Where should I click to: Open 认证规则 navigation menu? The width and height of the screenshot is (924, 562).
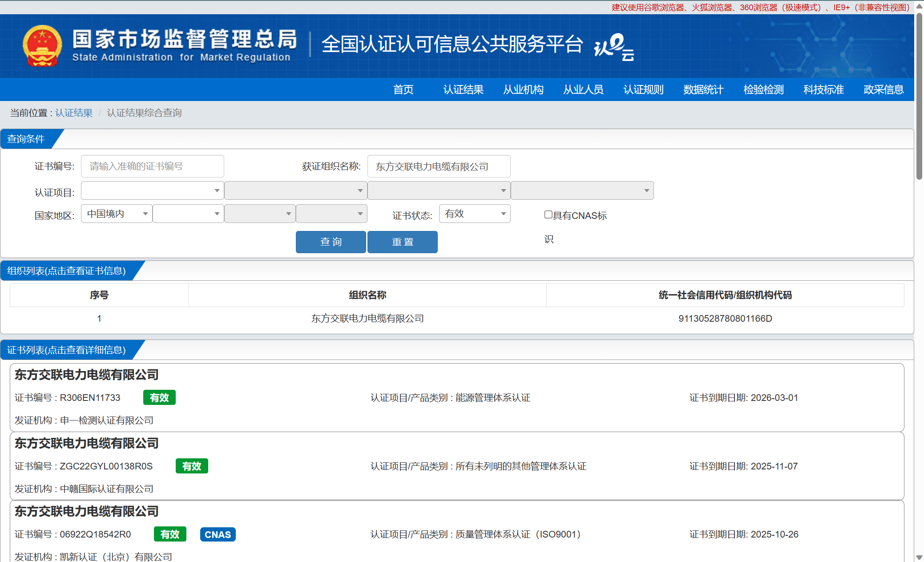click(x=643, y=89)
